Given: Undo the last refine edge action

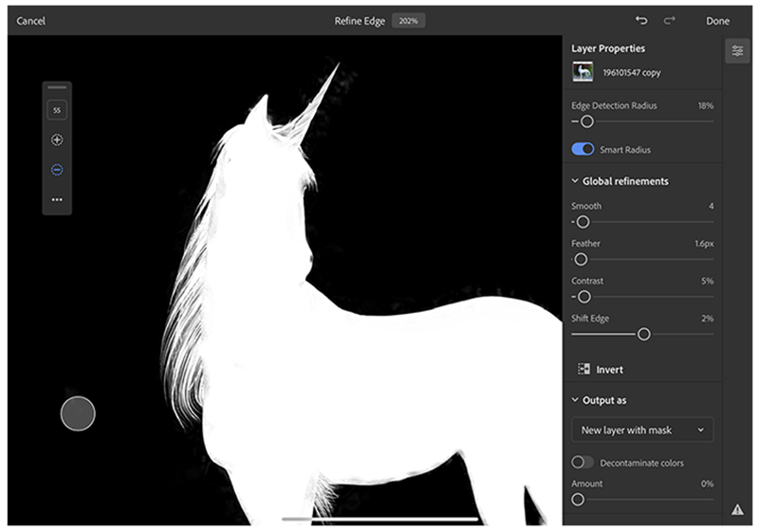Looking at the screenshot, I should (641, 20).
